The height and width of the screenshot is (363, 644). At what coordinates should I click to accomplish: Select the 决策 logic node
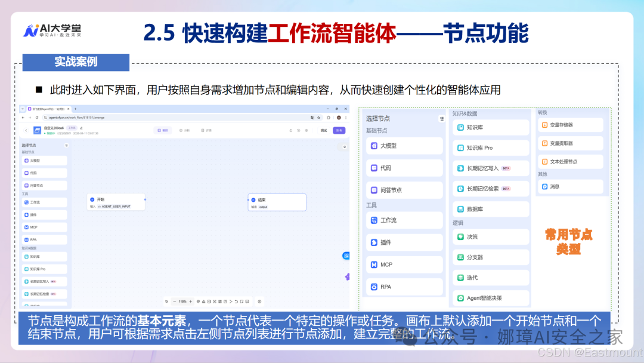[x=491, y=237]
